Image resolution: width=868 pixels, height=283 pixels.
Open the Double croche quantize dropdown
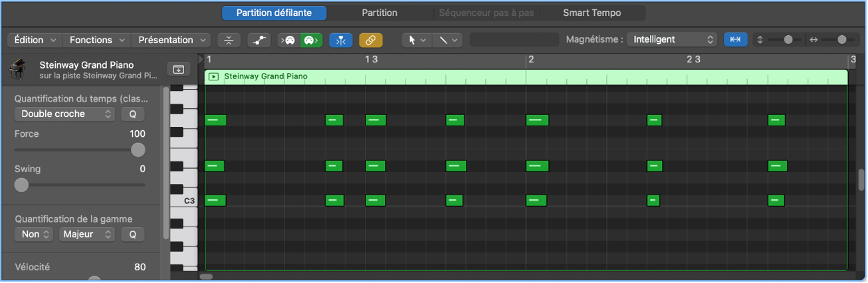(x=64, y=114)
